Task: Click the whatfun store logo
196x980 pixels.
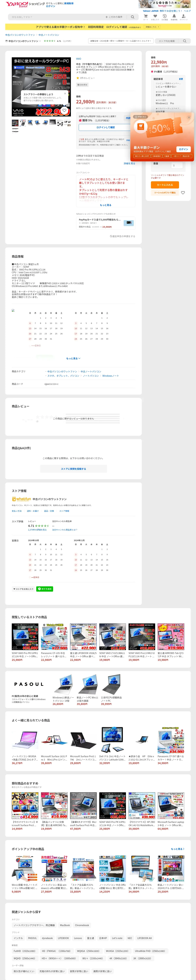Action: 21,499
